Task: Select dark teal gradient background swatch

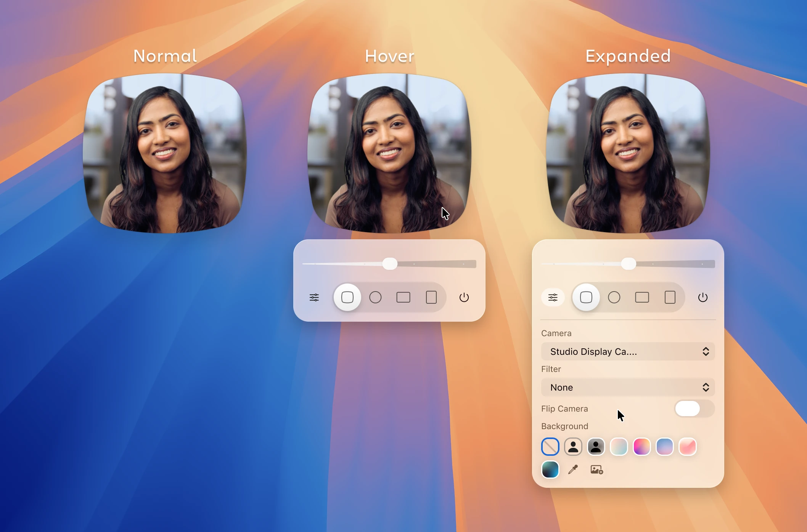Action: click(550, 470)
